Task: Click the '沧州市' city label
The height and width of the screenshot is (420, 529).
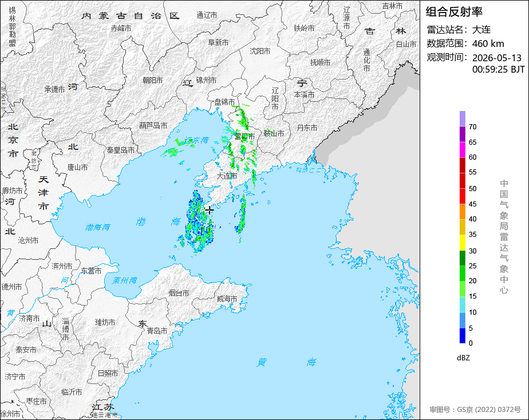Action: [28, 240]
